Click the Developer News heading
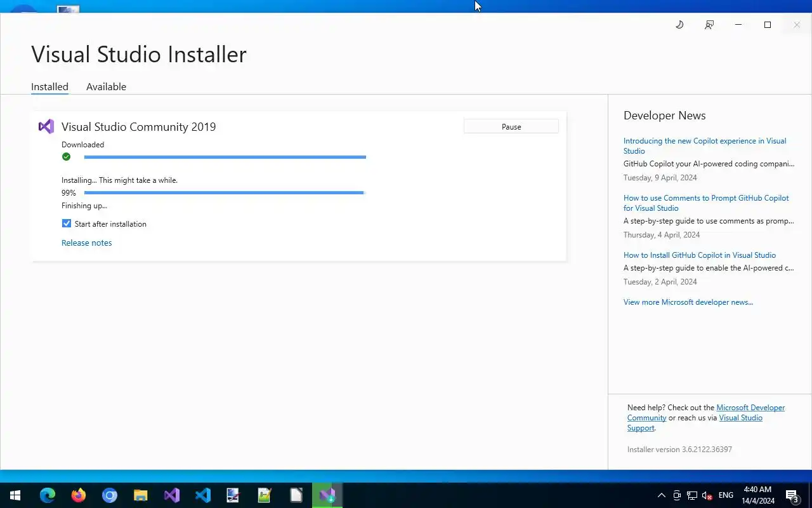 click(664, 116)
